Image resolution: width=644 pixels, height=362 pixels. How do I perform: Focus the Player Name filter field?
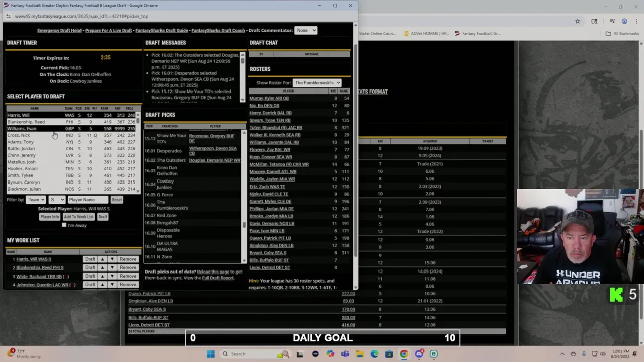pyautogui.click(x=88, y=200)
